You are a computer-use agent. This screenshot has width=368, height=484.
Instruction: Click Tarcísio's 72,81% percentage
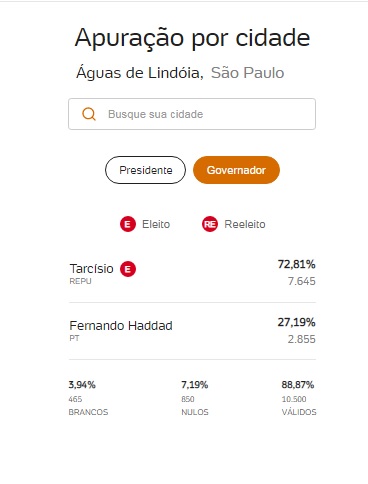[296, 264]
